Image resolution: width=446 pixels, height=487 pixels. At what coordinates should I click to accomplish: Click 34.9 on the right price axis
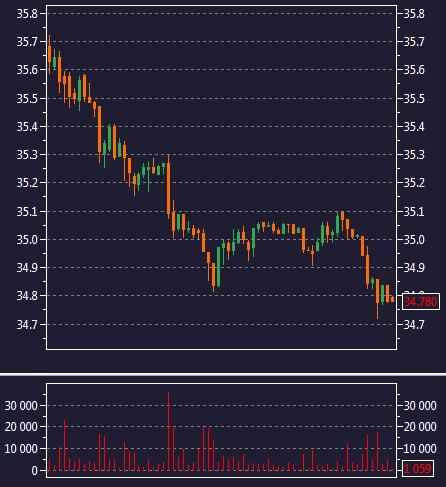tap(414, 267)
